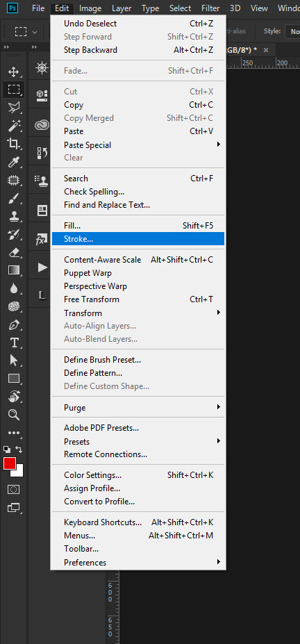The width and height of the screenshot is (300, 644).
Task: Choose Adobe PDF Presets...
Action: (138, 428)
